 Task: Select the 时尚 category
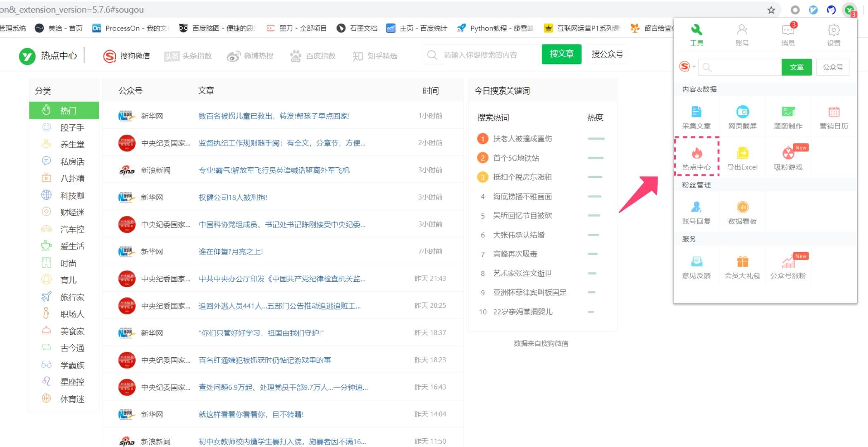(64, 264)
